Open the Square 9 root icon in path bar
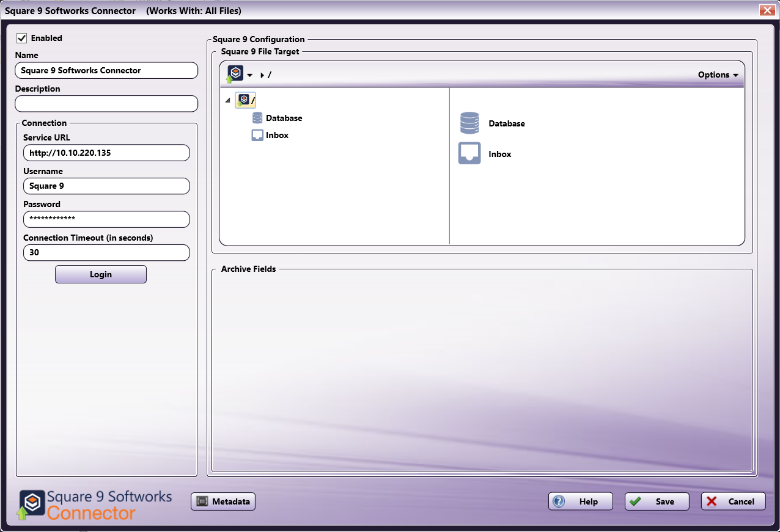 (x=235, y=75)
